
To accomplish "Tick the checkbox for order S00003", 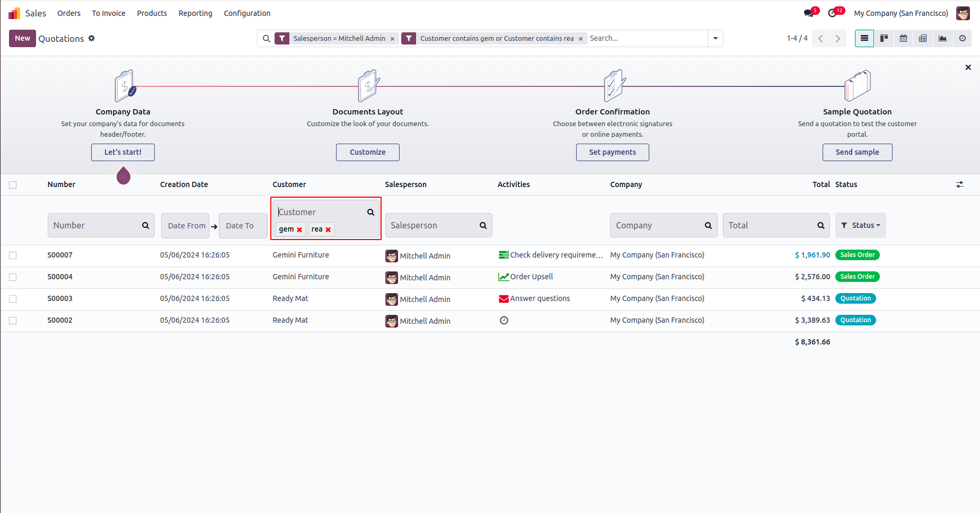I will pyautogui.click(x=13, y=299).
